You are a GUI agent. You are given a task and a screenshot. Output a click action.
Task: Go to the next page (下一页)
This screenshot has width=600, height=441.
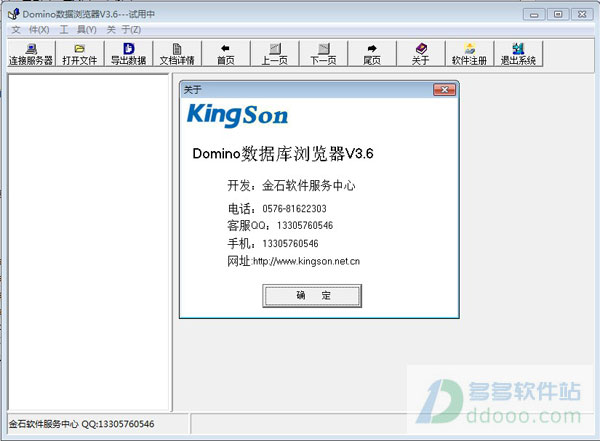[x=323, y=54]
